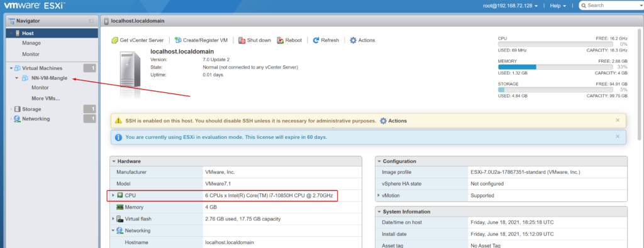This screenshot has height=248, width=644.
Task: Click the blue Refresh arrow icon
Action: pos(316,40)
